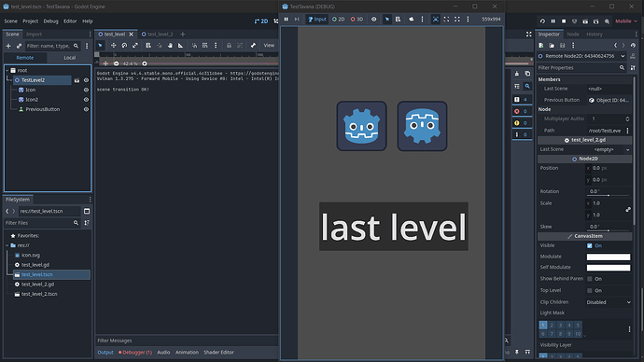Uncheck the Visible On checkbox
This screenshot has width=644, height=362.
tap(589, 246)
